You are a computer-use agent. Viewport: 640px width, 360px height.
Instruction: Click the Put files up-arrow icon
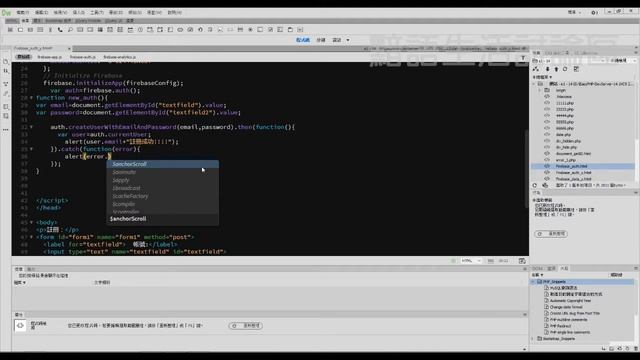tap(556, 69)
